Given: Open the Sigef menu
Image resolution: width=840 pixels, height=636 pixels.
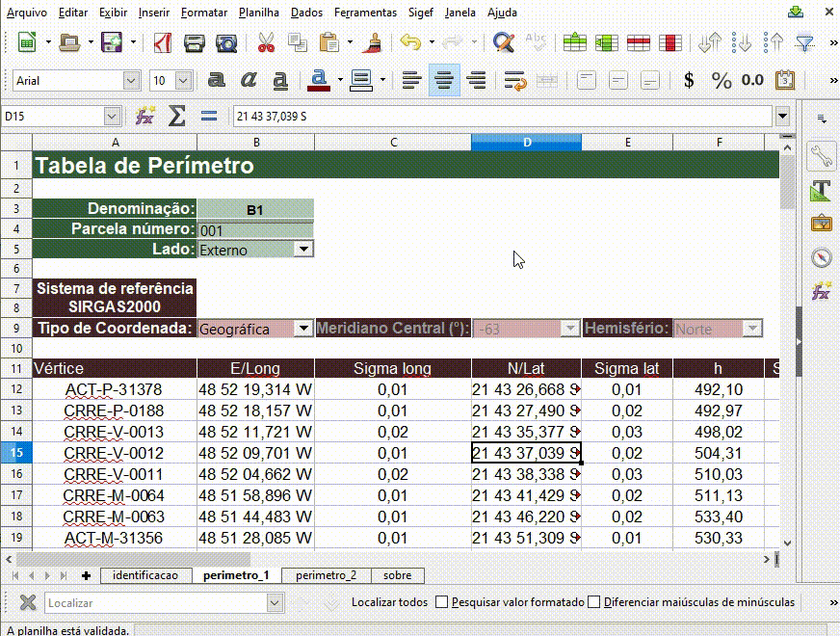Looking at the screenshot, I should pyautogui.click(x=420, y=13).
